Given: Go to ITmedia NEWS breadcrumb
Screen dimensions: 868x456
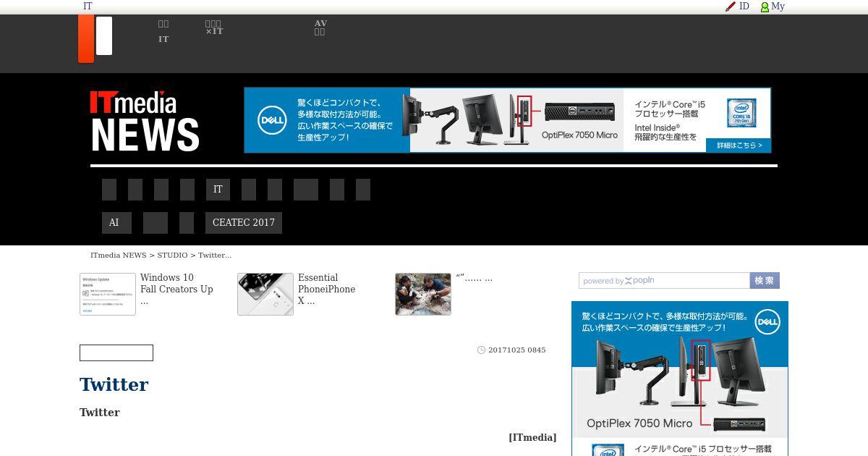Looking at the screenshot, I should tap(119, 256).
